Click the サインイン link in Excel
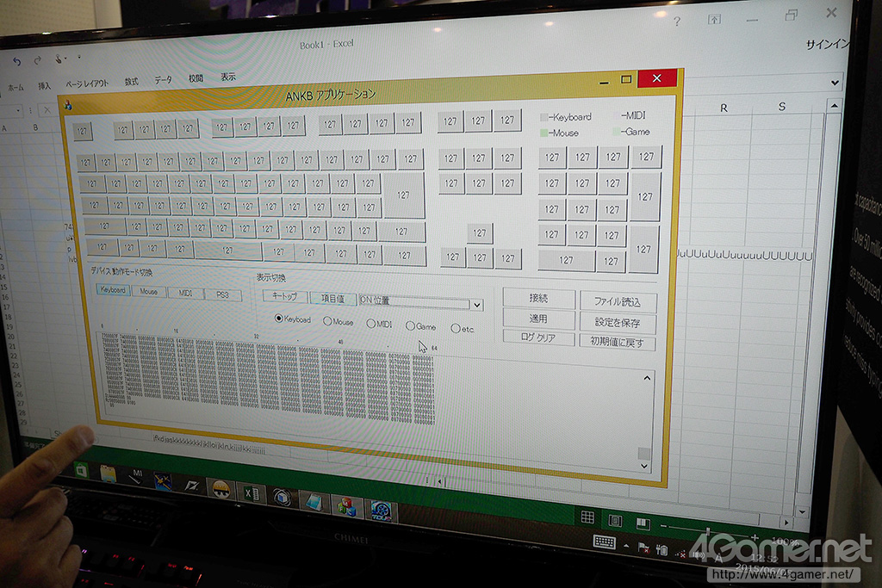Image resolution: width=882 pixels, height=588 pixels. pyautogui.click(x=827, y=45)
